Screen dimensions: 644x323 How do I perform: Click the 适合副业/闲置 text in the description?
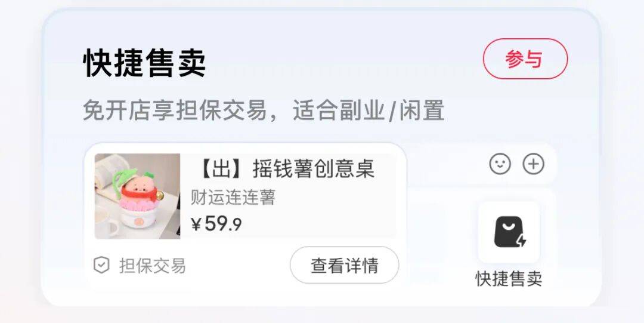tap(369, 110)
